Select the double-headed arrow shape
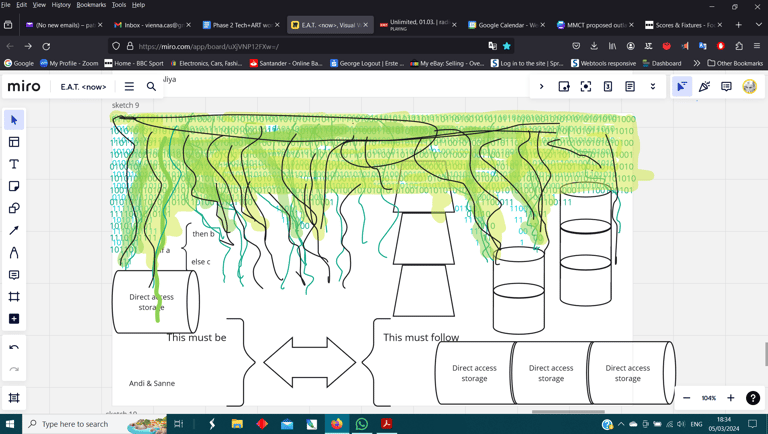The image size is (768, 434). click(309, 362)
